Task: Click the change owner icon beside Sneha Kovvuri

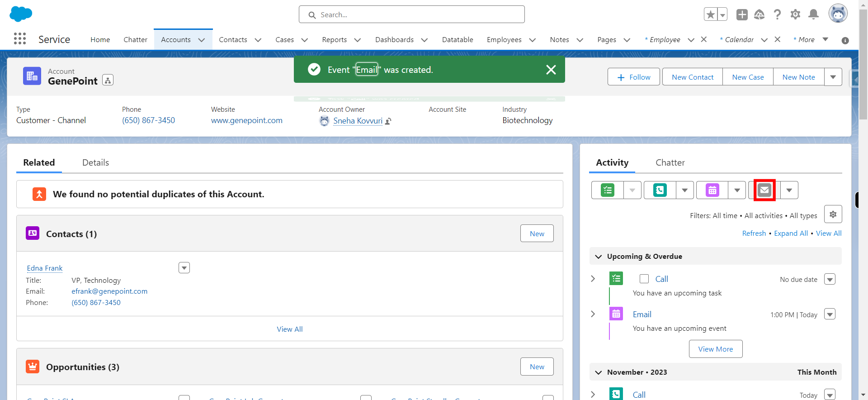Action: pos(388,121)
